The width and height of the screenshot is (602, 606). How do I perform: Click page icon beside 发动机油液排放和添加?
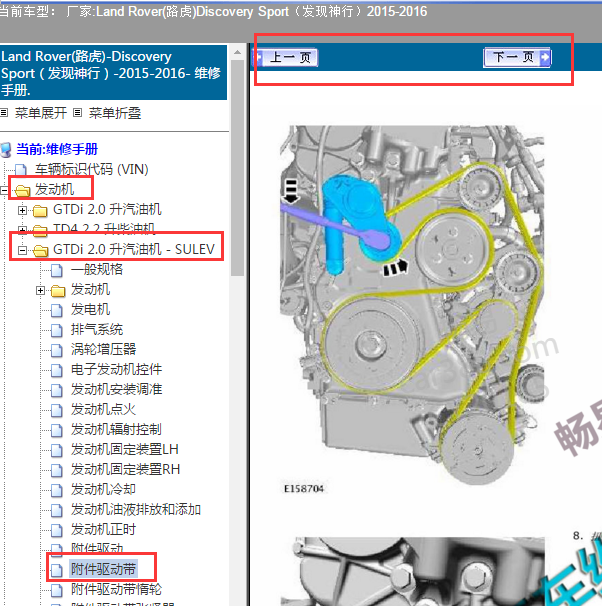(x=57, y=511)
